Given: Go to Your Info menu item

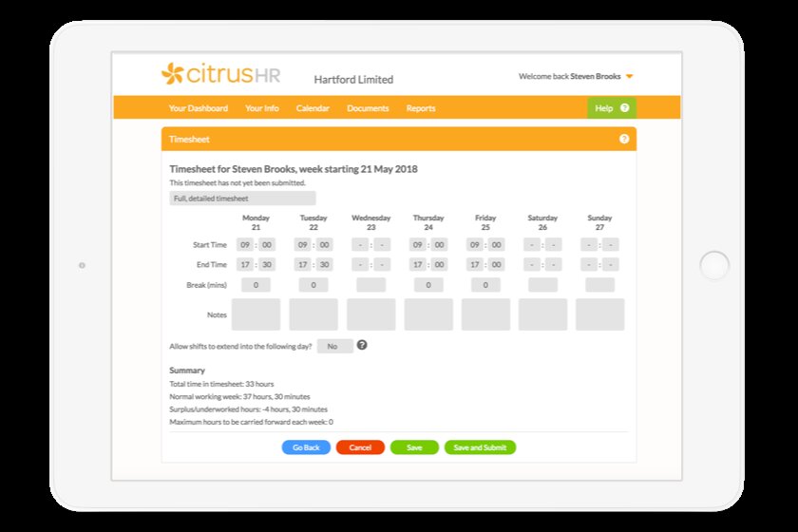Looking at the screenshot, I should 262,108.
